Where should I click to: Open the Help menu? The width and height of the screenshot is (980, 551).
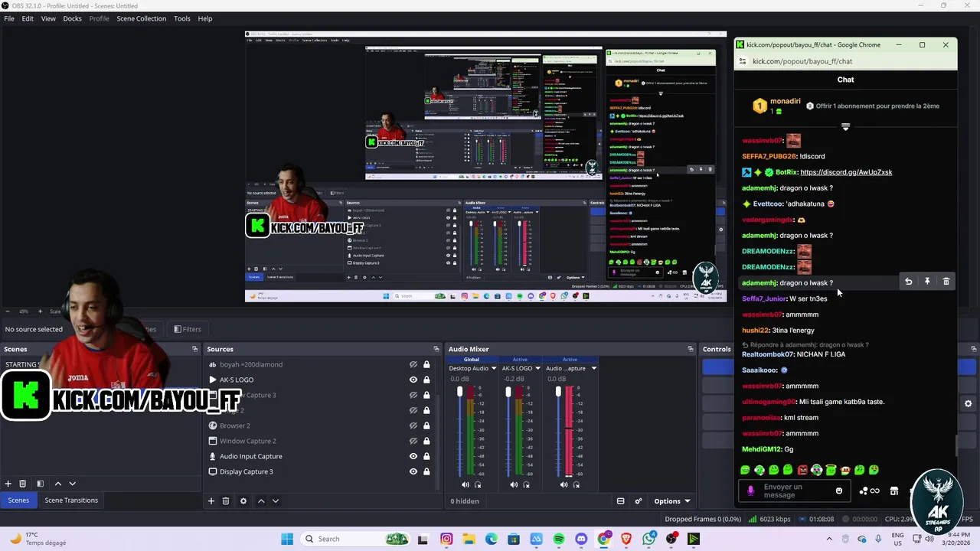coord(205,18)
